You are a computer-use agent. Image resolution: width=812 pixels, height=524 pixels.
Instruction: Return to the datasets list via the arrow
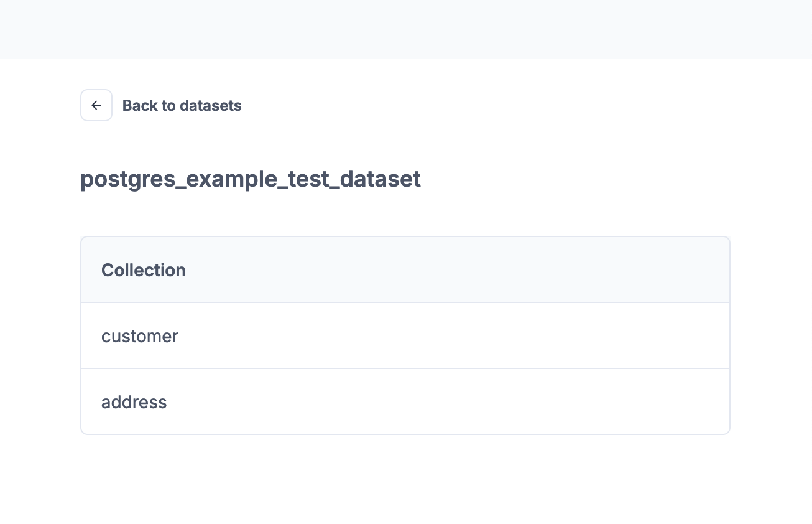96,105
